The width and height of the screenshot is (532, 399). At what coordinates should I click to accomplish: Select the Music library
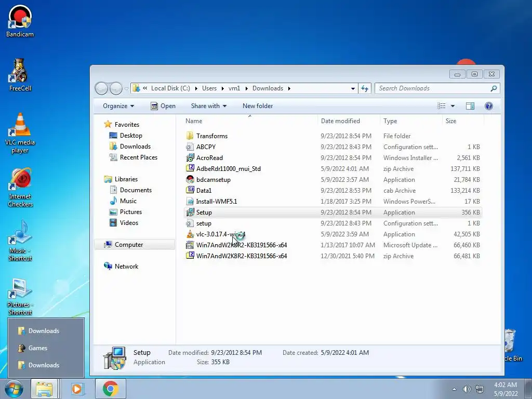click(123, 201)
